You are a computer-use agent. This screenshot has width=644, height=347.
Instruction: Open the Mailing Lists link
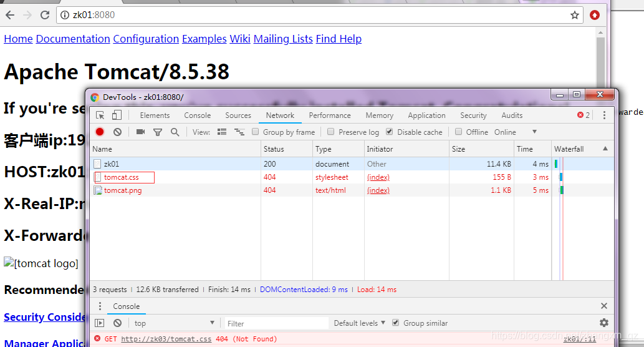(x=283, y=39)
